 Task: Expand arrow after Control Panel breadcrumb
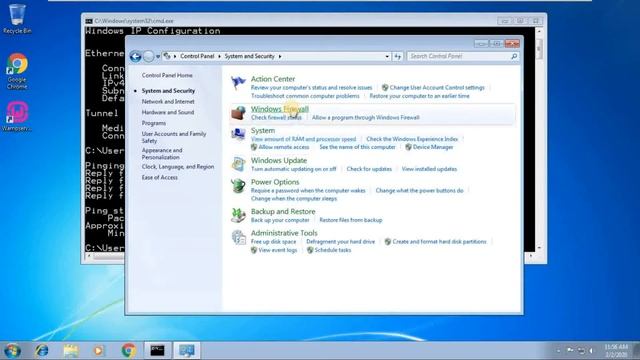pos(219,56)
